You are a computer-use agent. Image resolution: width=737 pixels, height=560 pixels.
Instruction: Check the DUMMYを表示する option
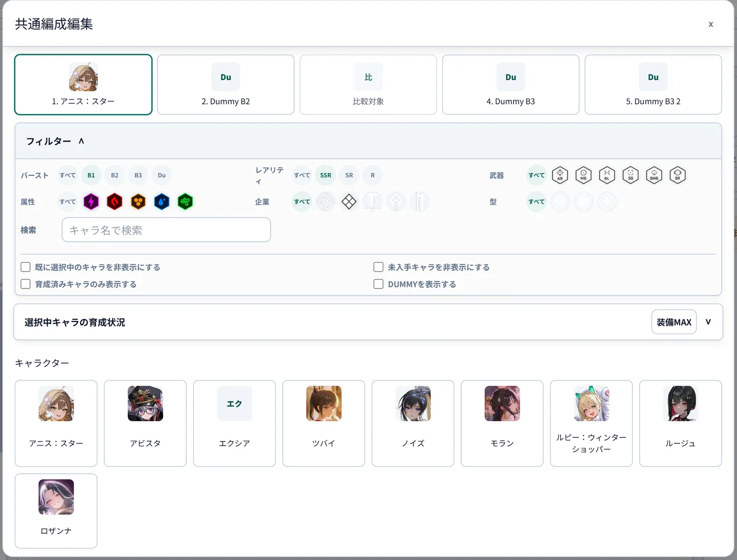coord(378,284)
